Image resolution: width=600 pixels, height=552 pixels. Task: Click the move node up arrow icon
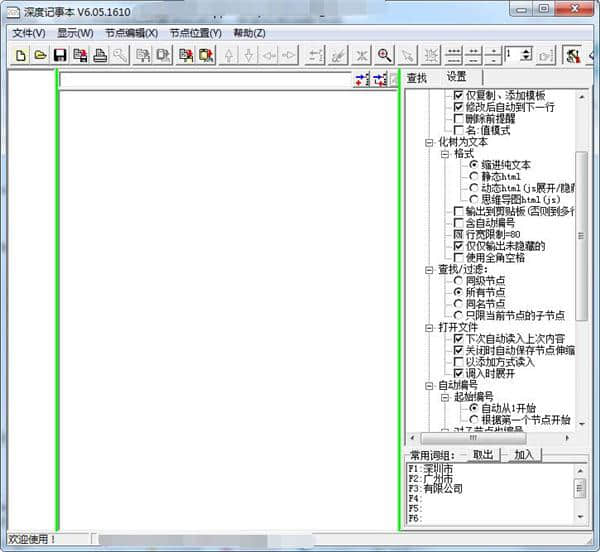click(229, 55)
